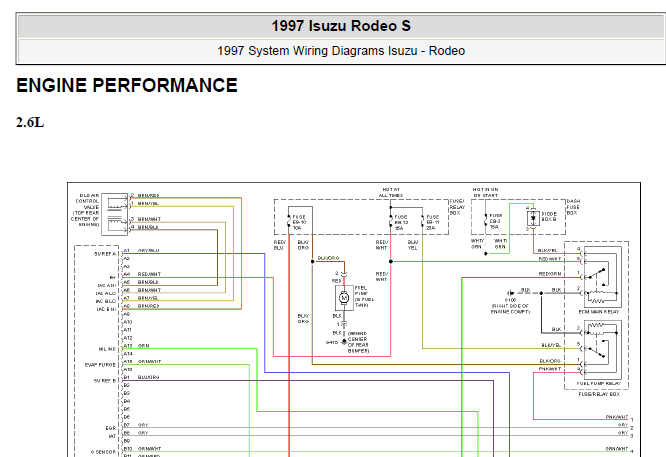Click the '5V REF A' pin label

(105, 254)
